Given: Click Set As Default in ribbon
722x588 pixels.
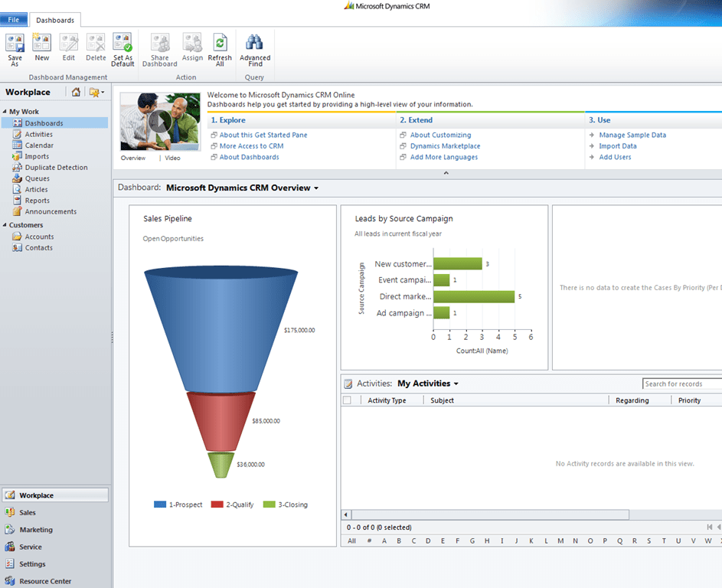Looking at the screenshot, I should coord(123,50).
